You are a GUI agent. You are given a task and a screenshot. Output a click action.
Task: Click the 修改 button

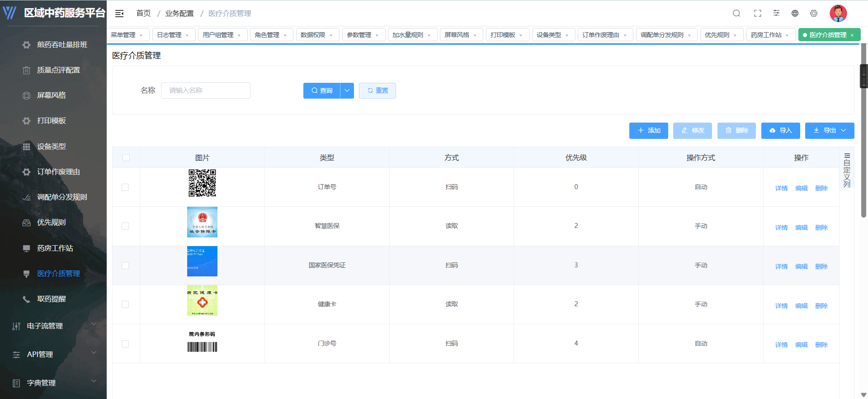(693, 130)
